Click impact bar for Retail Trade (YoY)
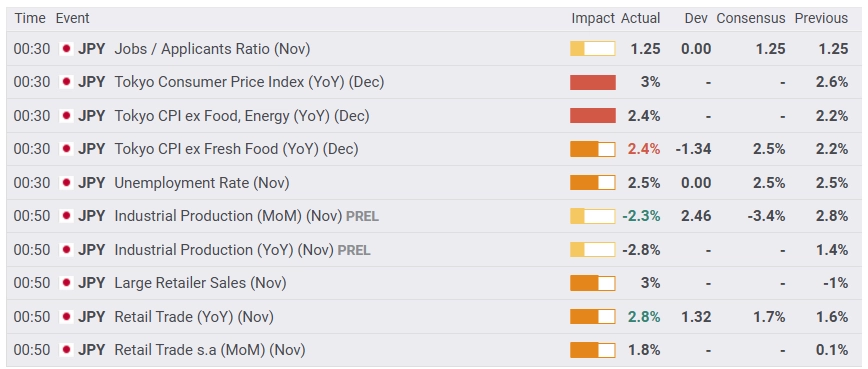This screenshot has width=868, height=369. tap(592, 316)
